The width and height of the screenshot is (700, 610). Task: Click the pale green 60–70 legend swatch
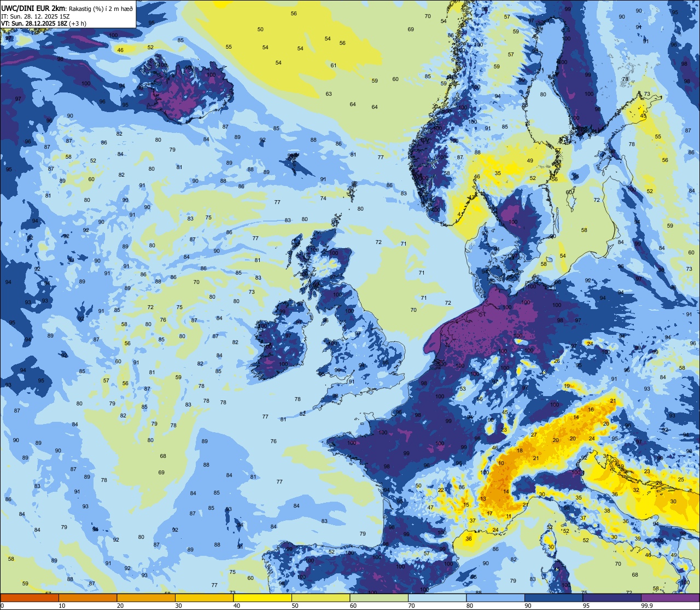[379, 597]
